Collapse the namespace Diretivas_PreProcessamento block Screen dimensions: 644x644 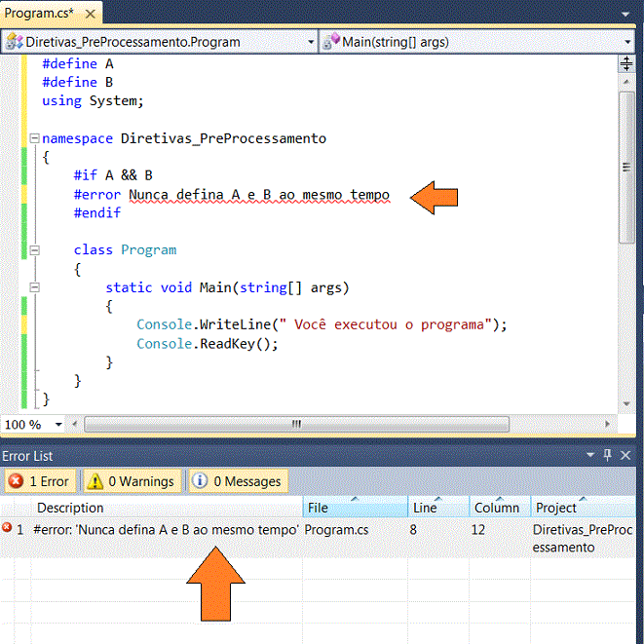35,138
